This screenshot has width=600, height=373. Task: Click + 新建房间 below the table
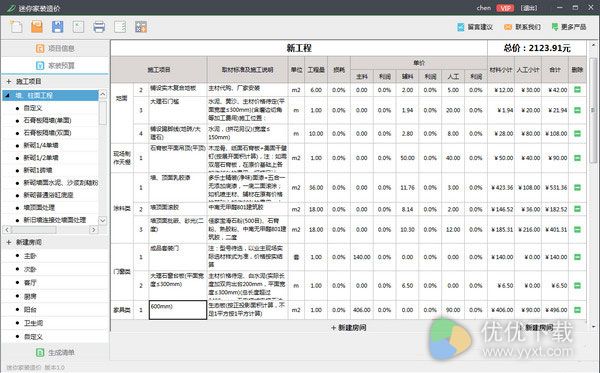point(349,328)
